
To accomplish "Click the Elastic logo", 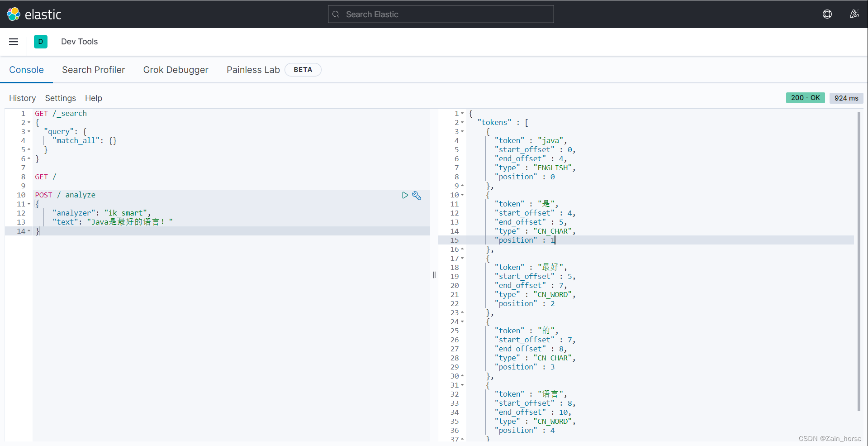I will click(x=34, y=14).
